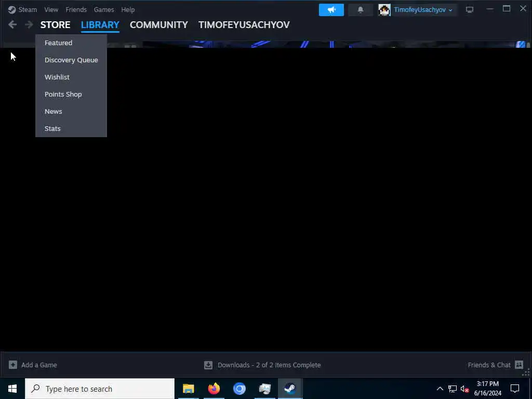This screenshot has height=399, width=532.
Task: Open the TIMOFEYUSACHYOV profile tab
Action: click(244, 25)
